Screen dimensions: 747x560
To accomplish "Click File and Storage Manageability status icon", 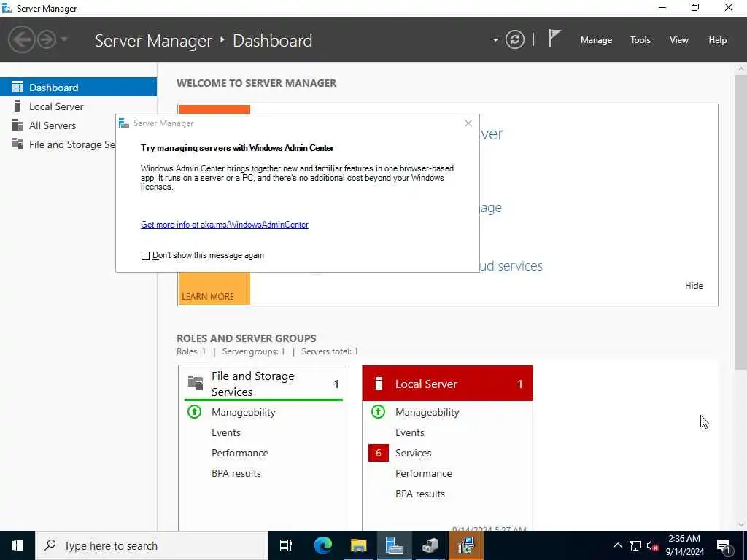I will [x=194, y=412].
